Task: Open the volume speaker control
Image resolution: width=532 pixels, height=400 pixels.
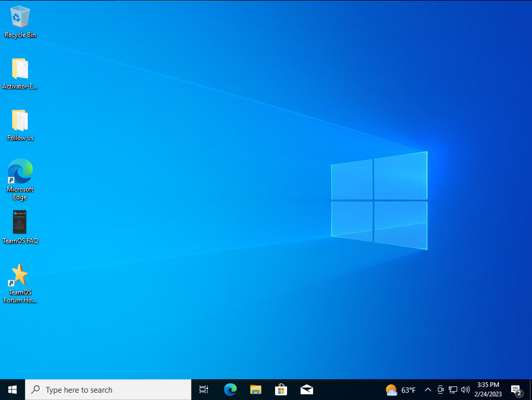Action: 465,390
